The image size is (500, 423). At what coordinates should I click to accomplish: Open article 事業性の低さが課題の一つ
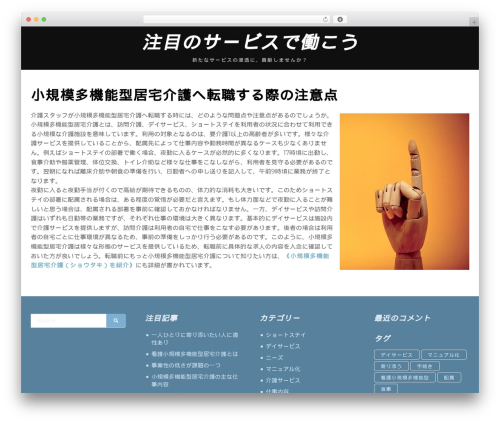tap(186, 365)
